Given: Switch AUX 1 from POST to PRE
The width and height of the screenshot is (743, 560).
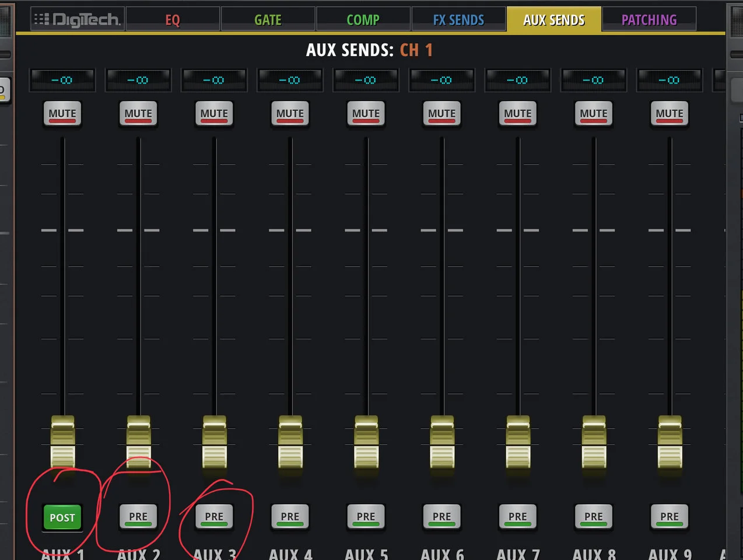Looking at the screenshot, I should click(x=62, y=517).
